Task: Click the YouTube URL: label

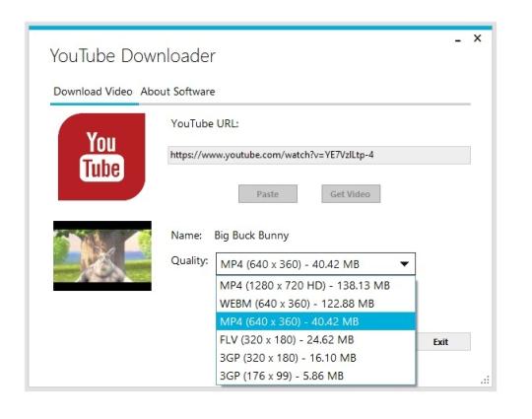Action: (x=205, y=123)
